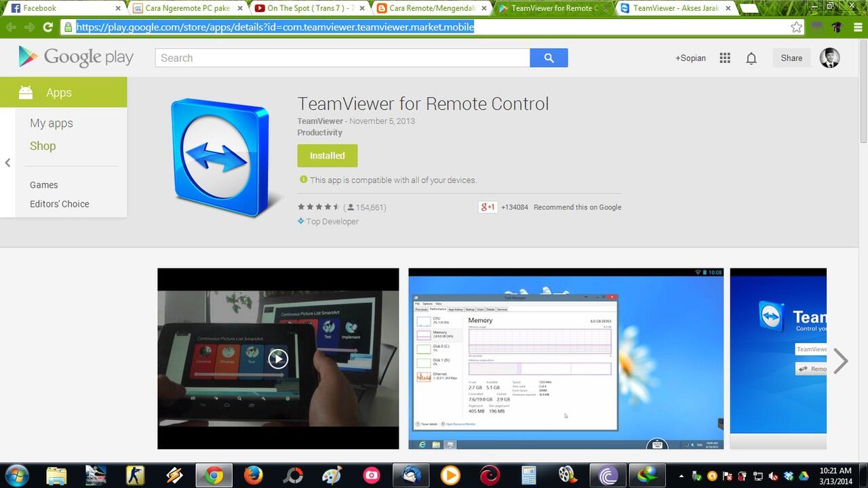The image size is (868, 488).
Task: Open the calculator in the taskbar
Action: click(x=529, y=475)
